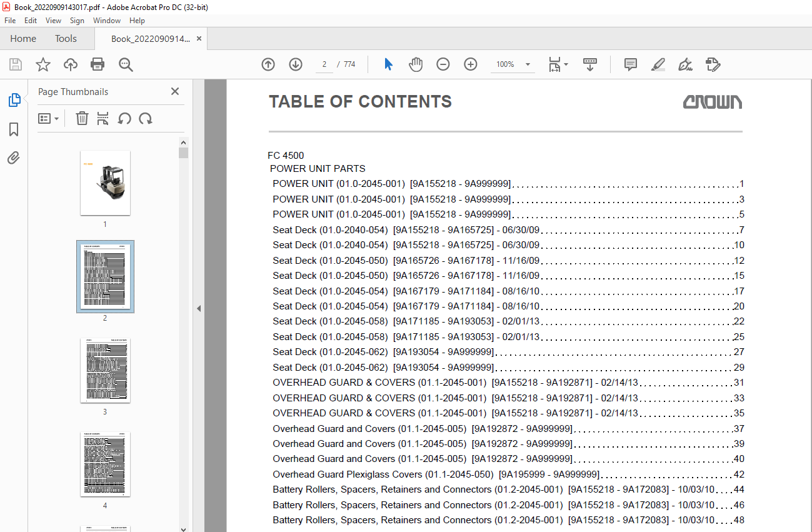Open the Edit menu
The image size is (812, 532).
31,21
